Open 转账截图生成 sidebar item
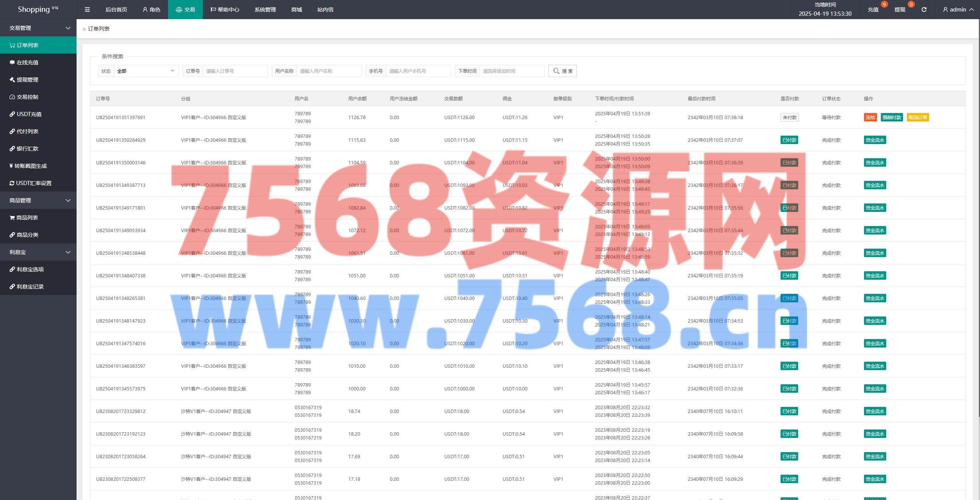 pos(31,166)
